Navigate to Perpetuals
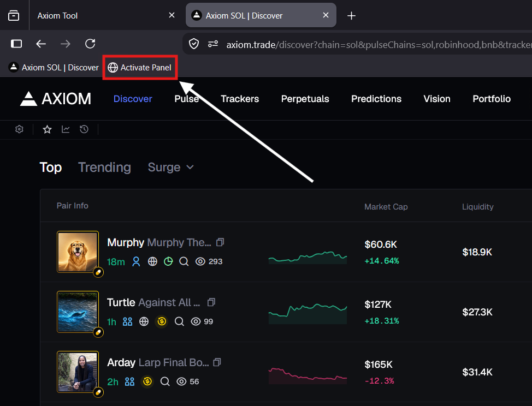532x406 pixels. click(x=305, y=99)
